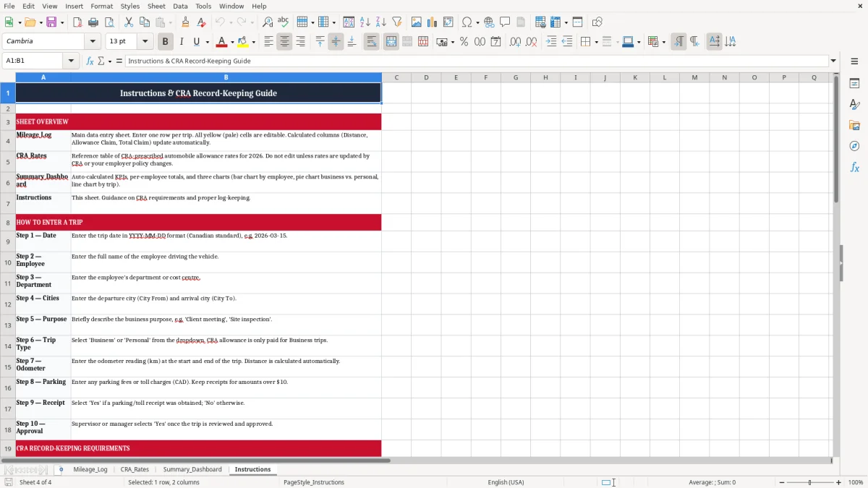Image resolution: width=868 pixels, height=488 pixels.
Task: Switch to the CRA_Rates sheet tab
Action: (135, 469)
